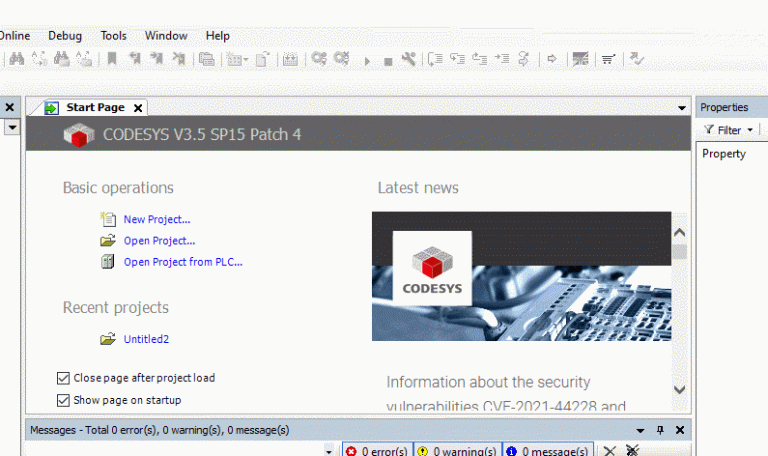Screen dimensions: 768x456
Task: Open the Tools menu
Action: [x=113, y=35]
